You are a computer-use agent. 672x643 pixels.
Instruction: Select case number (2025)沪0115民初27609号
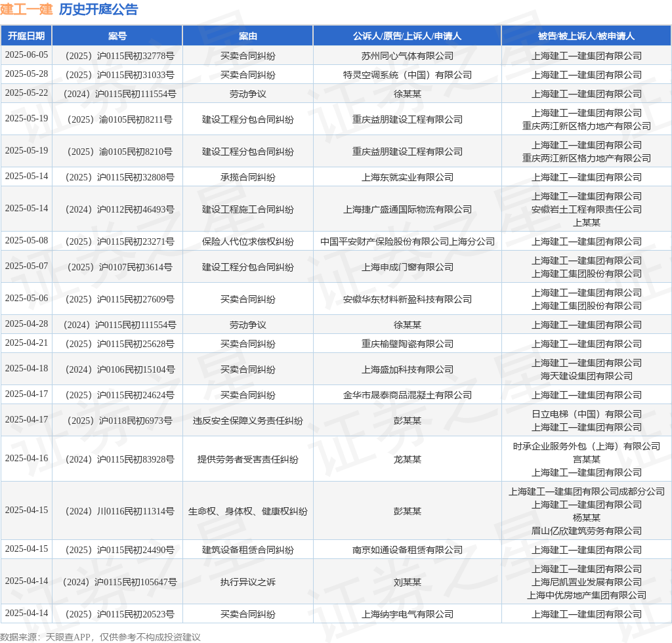pyautogui.click(x=117, y=299)
